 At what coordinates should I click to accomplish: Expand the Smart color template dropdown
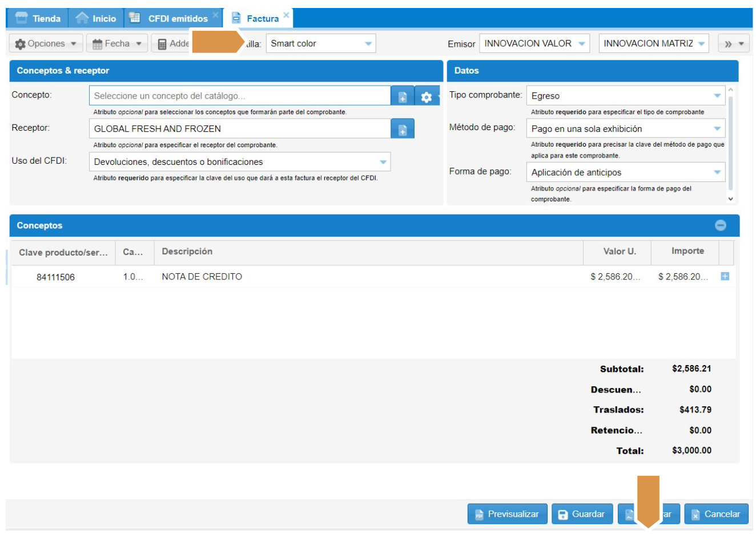(368, 44)
